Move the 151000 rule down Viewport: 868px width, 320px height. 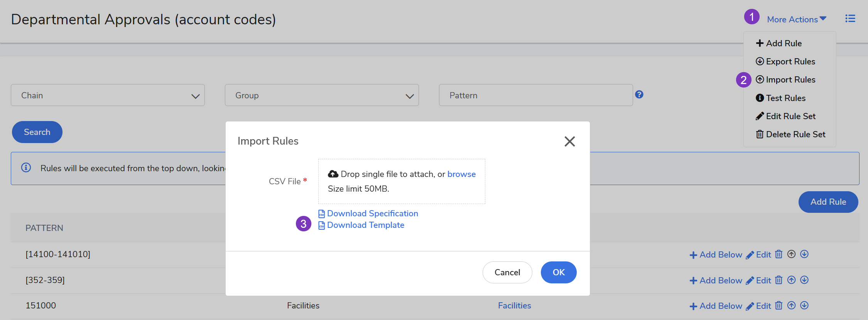pos(804,305)
